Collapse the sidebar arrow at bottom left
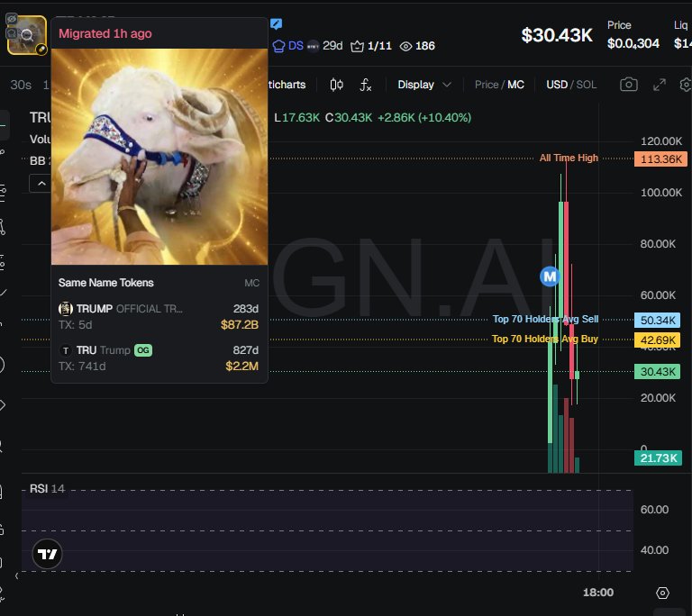 point(17,575)
